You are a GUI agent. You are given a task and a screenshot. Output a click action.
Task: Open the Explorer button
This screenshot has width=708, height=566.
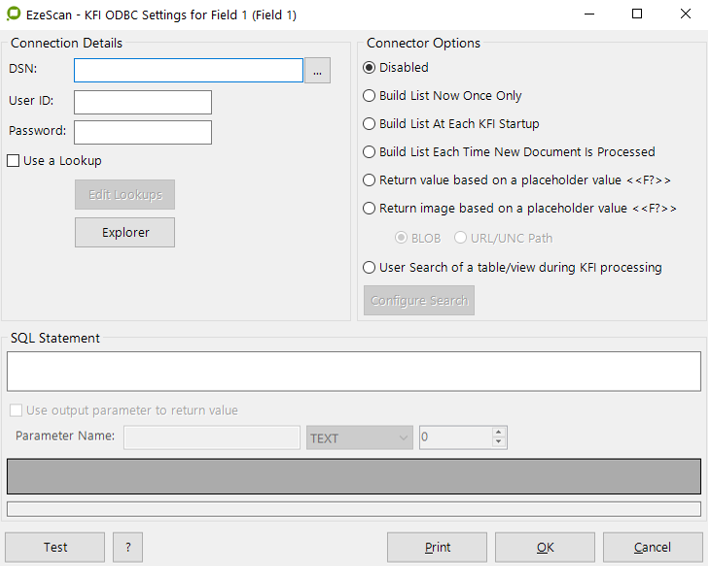click(x=125, y=232)
